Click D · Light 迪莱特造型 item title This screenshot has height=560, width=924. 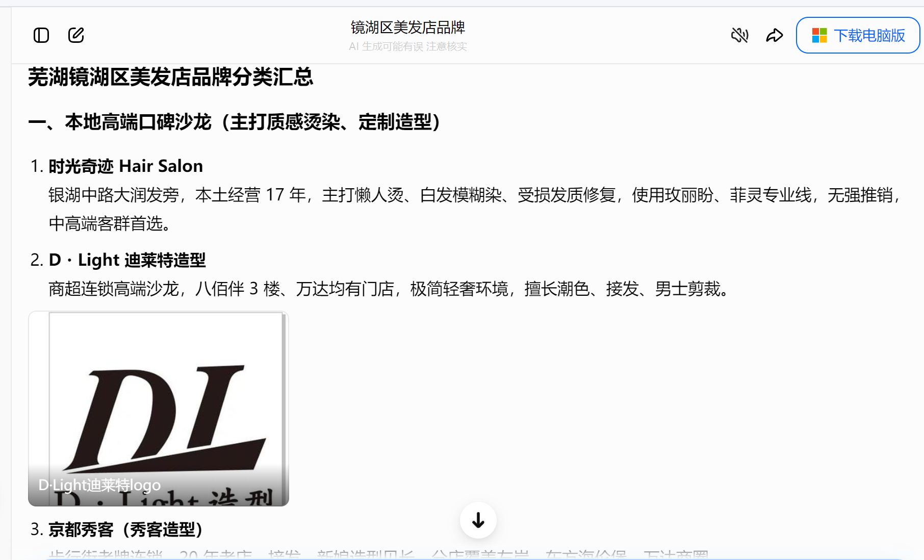pyautogui.click(x=127, y=260)
